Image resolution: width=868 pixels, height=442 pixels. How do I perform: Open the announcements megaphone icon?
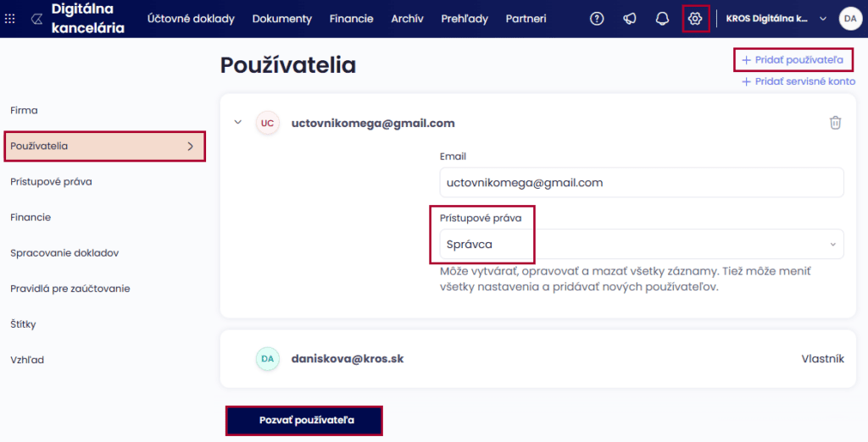click(x=630, y=19)
